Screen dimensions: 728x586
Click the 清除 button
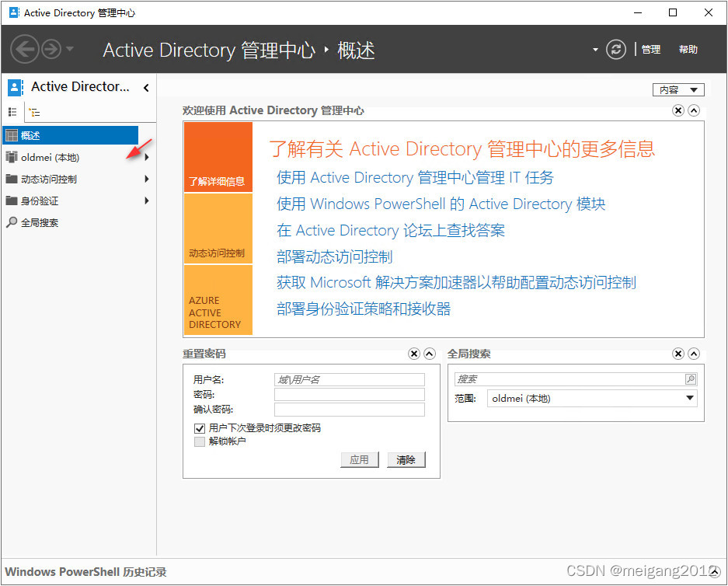click(x=406, y=459)
